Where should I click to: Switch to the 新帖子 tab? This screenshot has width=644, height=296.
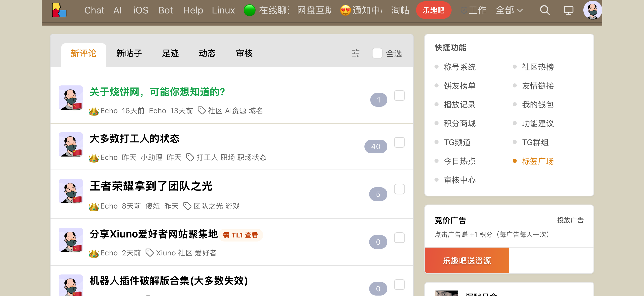(129, 53)
